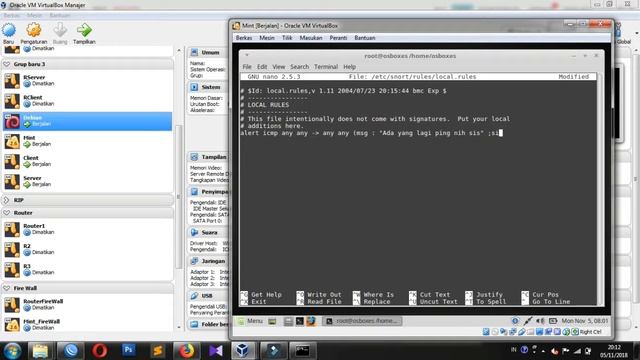Image resolution: width=640 pixels, height=360 pixels.
Task: Click Windows taskbar clock 20:12
Action: point(614,351)
